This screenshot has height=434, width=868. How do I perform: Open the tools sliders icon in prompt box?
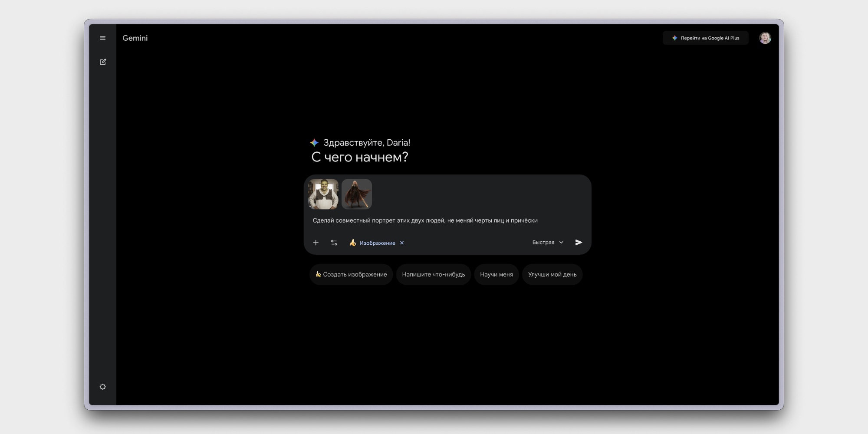point(334,243)
